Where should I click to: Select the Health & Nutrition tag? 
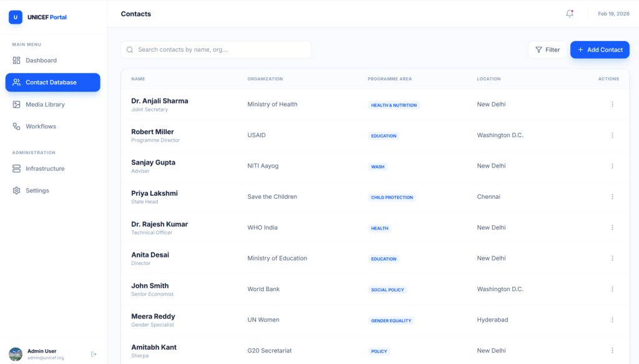394,105
